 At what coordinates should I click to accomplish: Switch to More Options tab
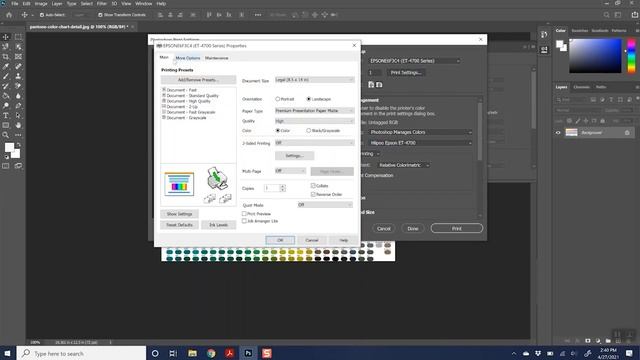click(x=188, y=58)
